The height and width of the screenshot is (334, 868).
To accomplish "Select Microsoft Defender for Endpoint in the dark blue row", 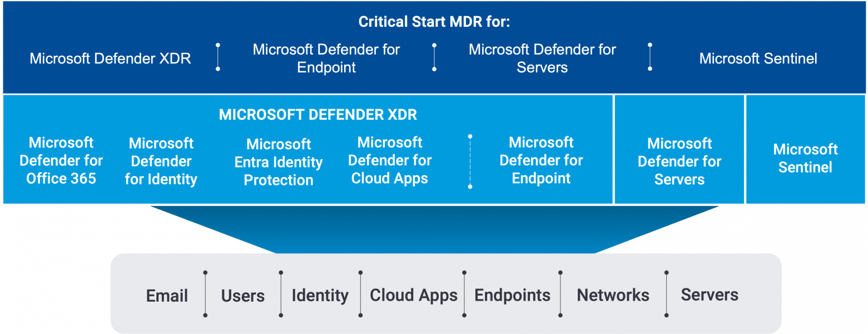I will [x=326, y=58].
